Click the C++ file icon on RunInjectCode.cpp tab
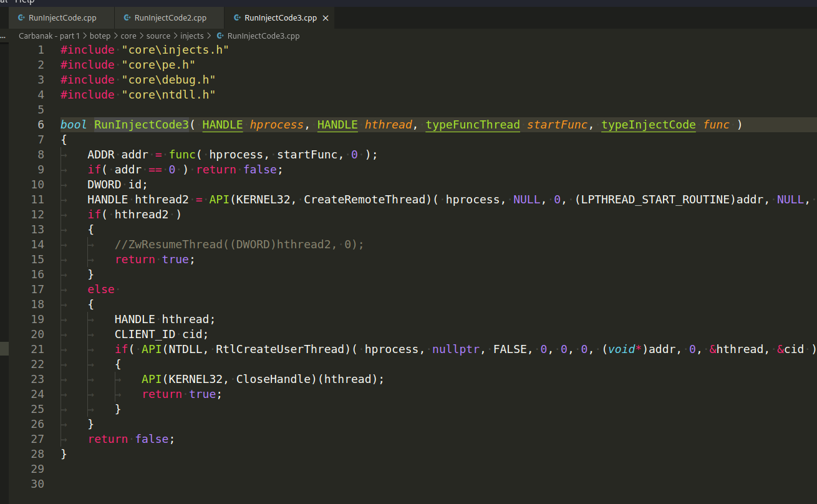Image resolution: width=817 pixels, height=504 pixels. (22, 18)
